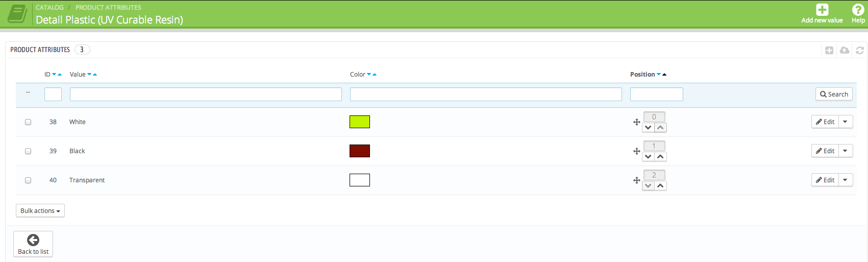Move Transparent position up
Screen dimensions: 868x262
[660, 186]
